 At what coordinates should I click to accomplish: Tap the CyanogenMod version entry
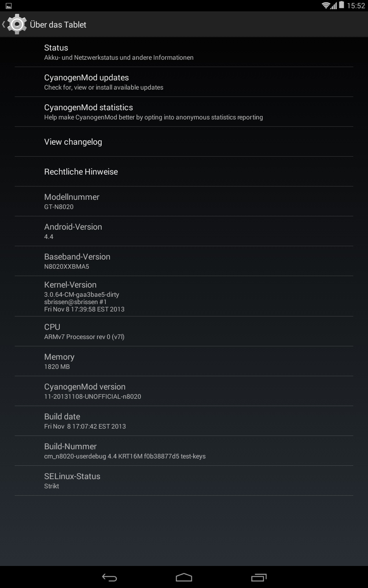(184, 391)
